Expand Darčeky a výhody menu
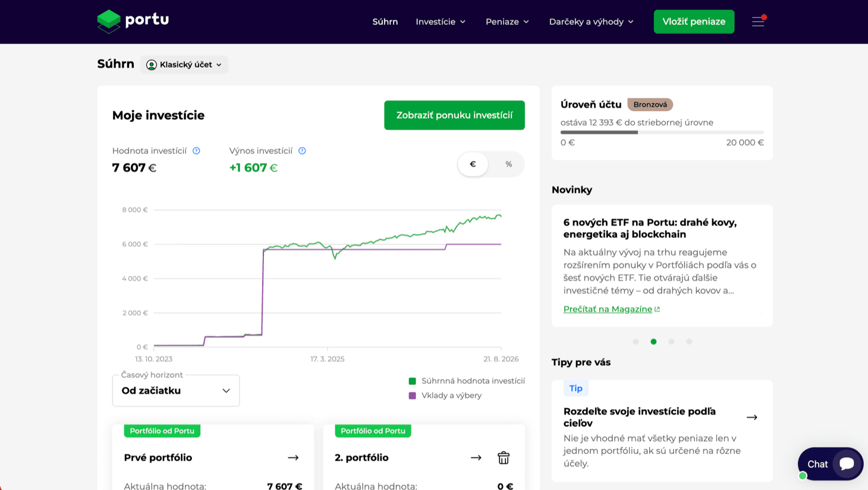This screenshot has width=868, height=490. tap(592, 21)
